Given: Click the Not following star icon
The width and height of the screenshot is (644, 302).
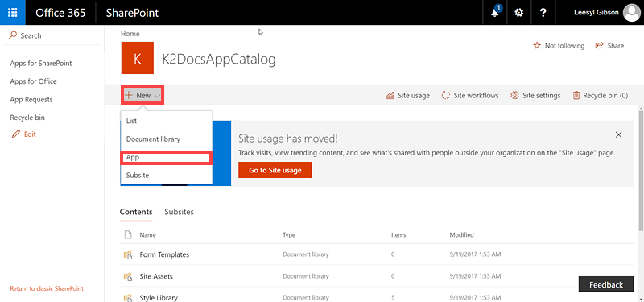Looking at the screenshot, I should 536,46.
